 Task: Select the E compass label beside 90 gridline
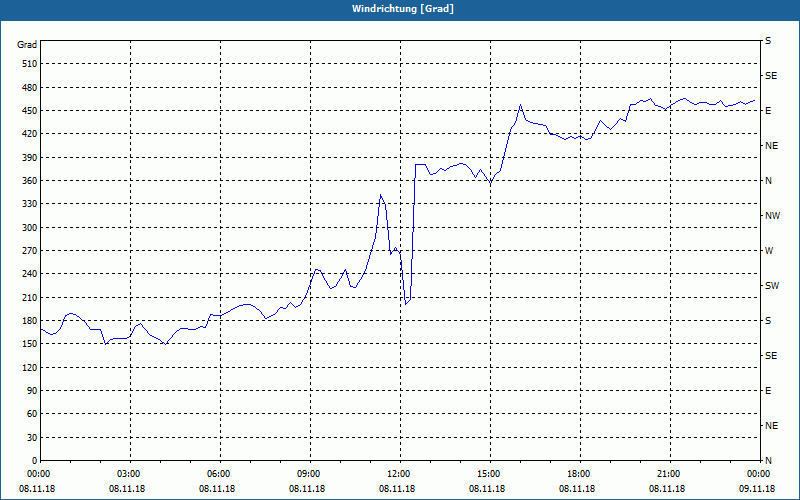(x=768, y=391)
